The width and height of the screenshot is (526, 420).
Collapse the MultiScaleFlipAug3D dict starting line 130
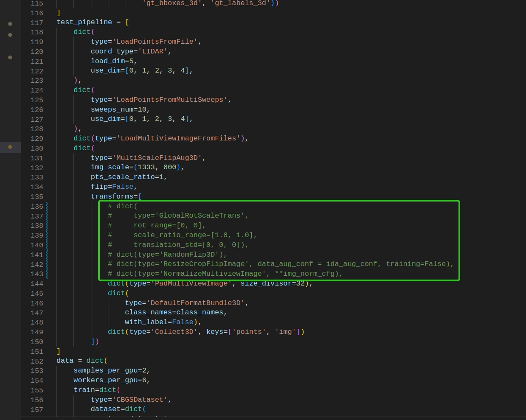[52, 148]
